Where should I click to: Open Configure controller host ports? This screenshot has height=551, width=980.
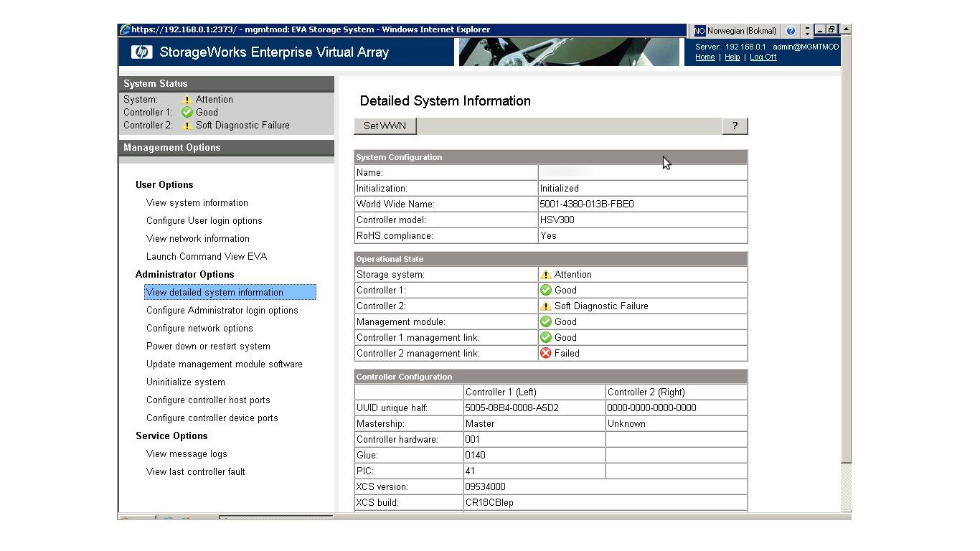(x=208, y=400)
